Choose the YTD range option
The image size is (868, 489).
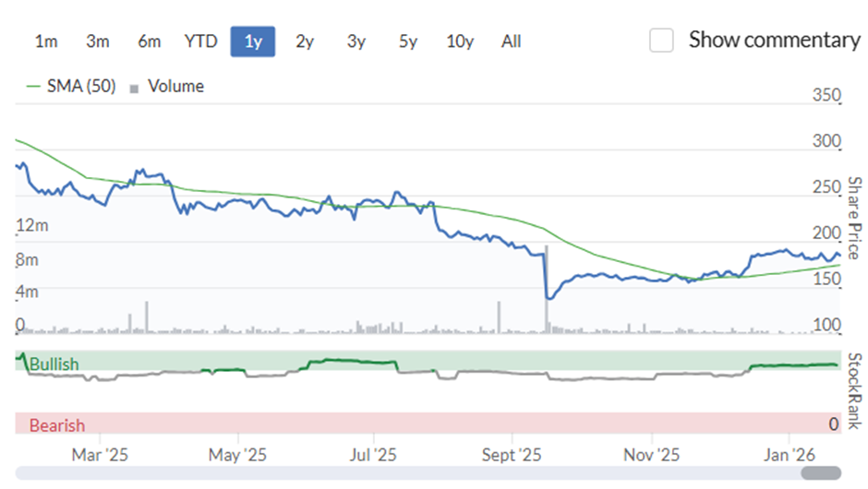point(200,42)
